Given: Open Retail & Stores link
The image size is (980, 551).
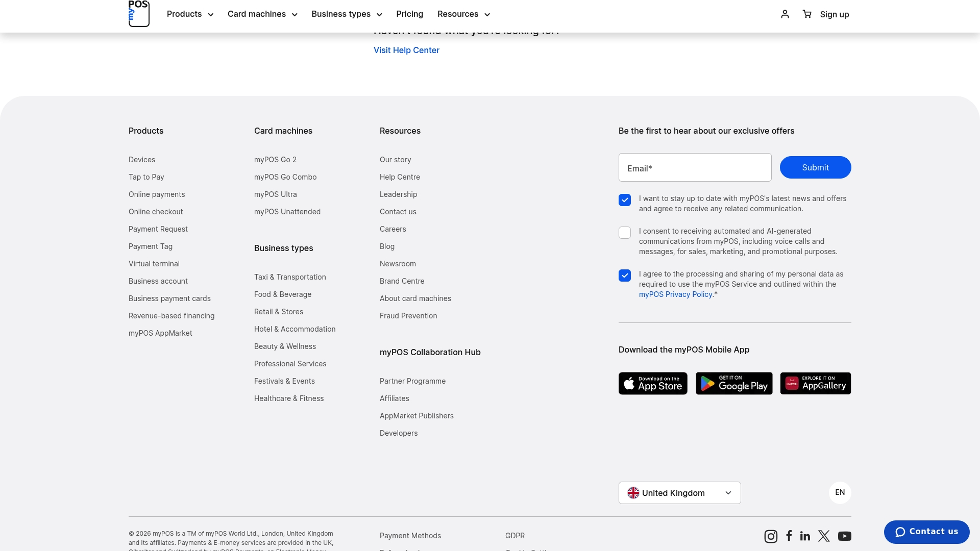Looking at the screenshot, I should 279,312.
